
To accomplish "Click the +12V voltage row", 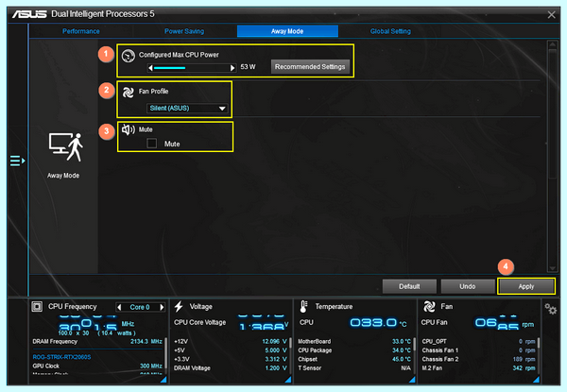I will point(231,341).
